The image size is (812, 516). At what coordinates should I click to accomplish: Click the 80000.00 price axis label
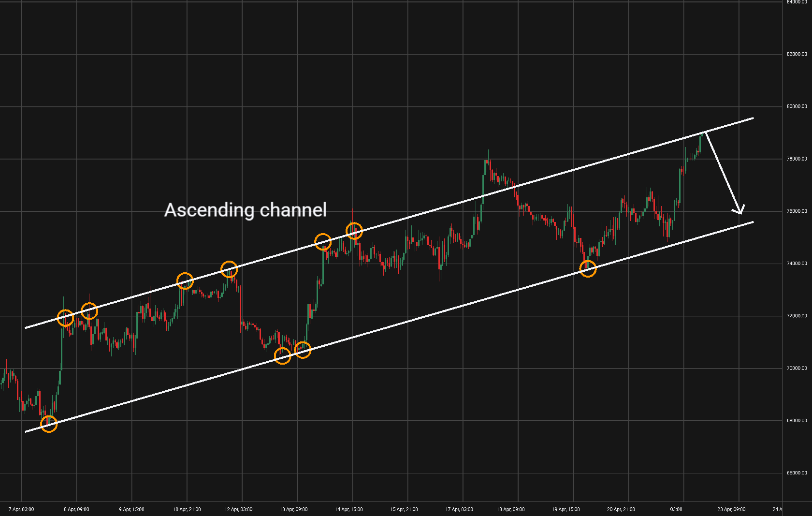coord(797,106)
